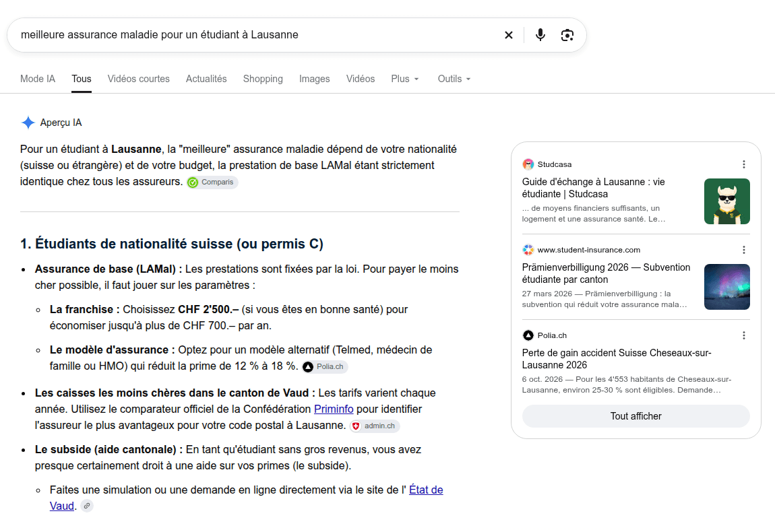Open the Shopping tab
Screen dimensions: 775x532
coord(263,79)
